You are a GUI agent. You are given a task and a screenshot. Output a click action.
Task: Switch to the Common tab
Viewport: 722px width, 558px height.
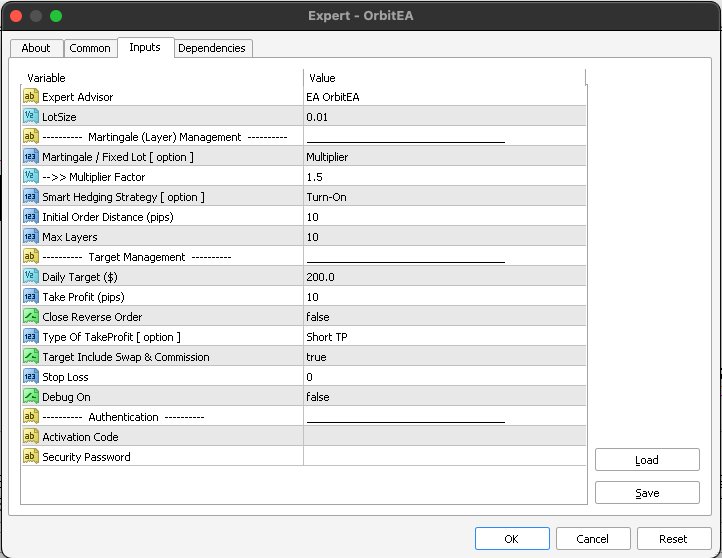90,48
